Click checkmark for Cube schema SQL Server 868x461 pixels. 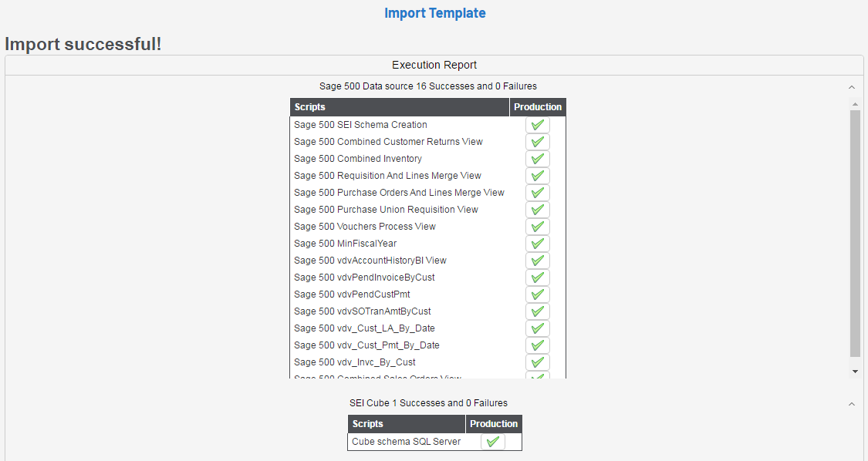[x=493, y=442]
